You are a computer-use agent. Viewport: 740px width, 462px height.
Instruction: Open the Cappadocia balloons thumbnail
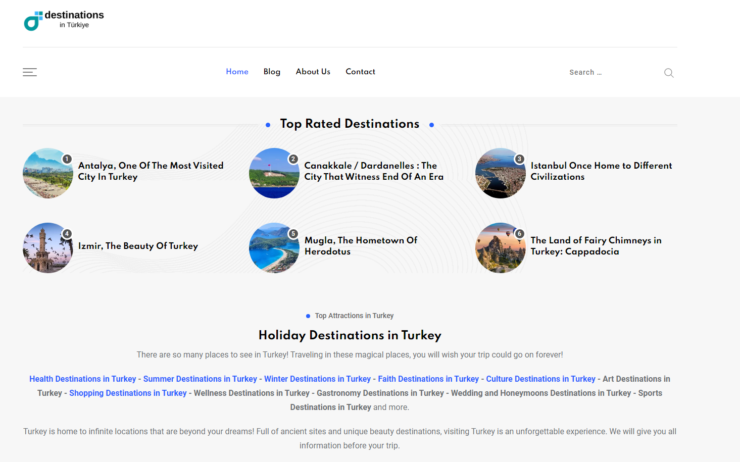coord(500,248)
